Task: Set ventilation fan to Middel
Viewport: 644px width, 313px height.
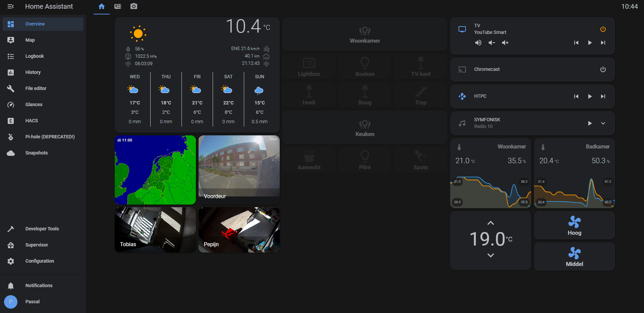Action: point(575,257)
